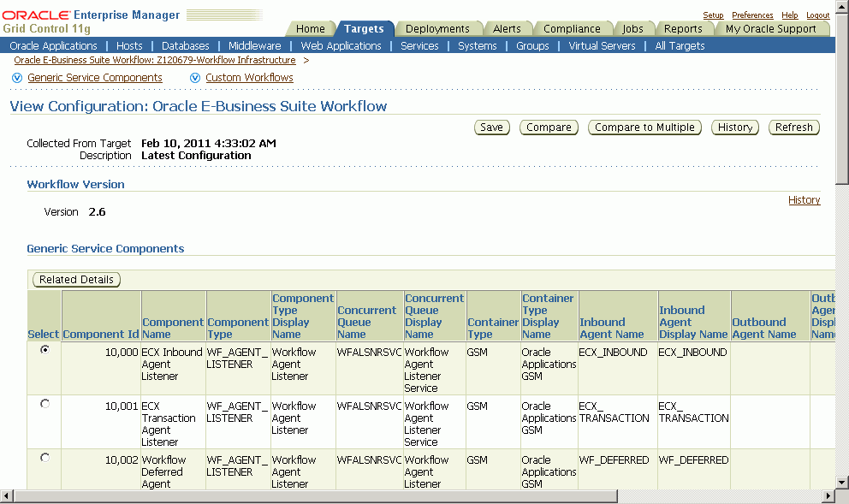This screenshot has height=504, width=849.
Task: Open the Services subtab
Action: (419, 46)
